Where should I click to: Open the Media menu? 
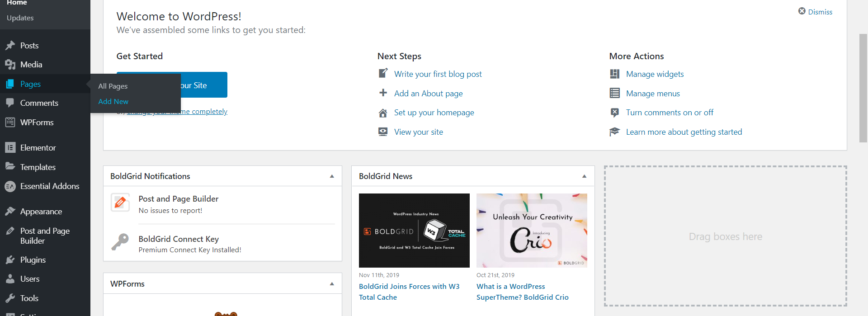31,65
